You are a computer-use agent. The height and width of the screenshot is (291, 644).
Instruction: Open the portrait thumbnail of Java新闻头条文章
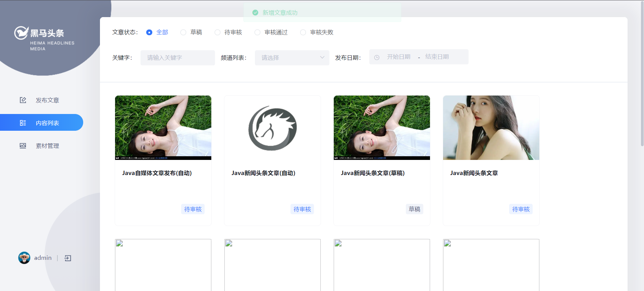[491, 127]
